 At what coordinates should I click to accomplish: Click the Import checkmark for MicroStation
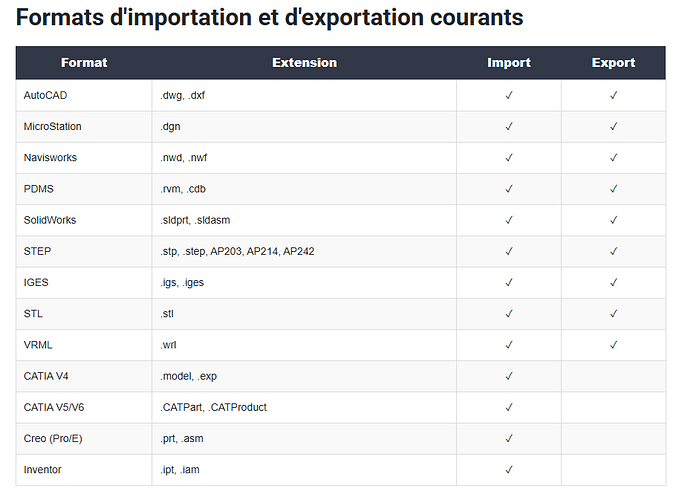click(509, 127)
